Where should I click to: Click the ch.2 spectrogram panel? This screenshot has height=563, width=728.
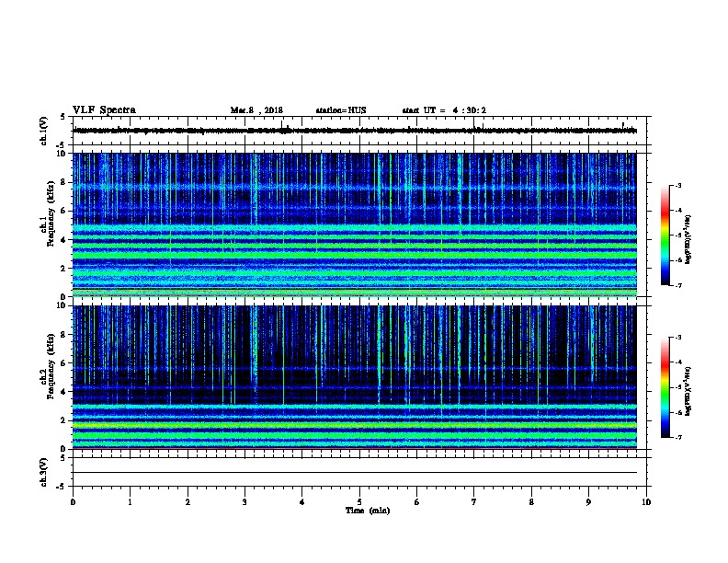355,377
